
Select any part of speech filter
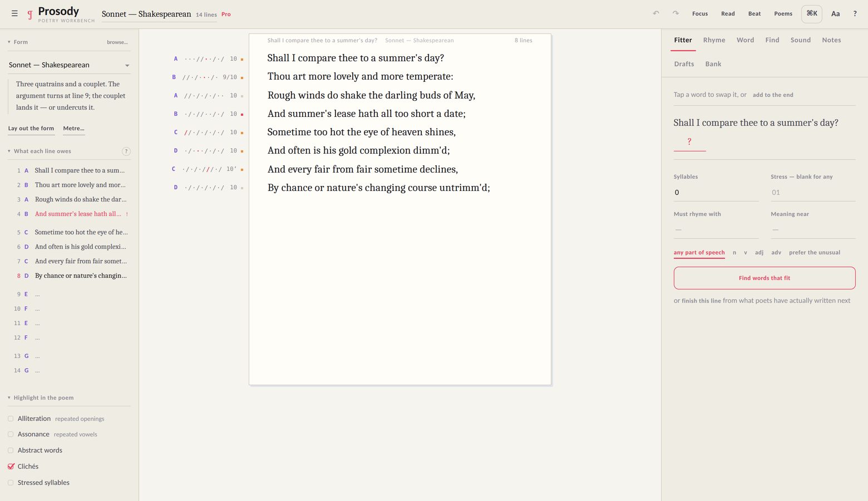699,253
